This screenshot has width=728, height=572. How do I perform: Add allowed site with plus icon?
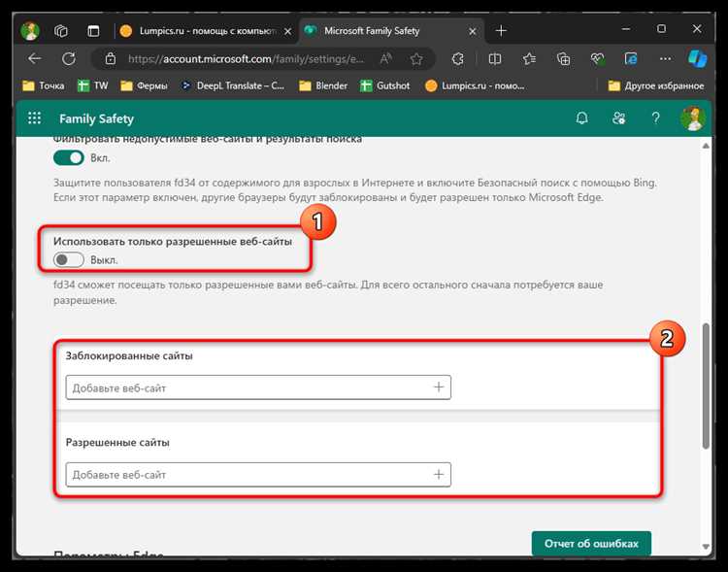click(439, 474)
